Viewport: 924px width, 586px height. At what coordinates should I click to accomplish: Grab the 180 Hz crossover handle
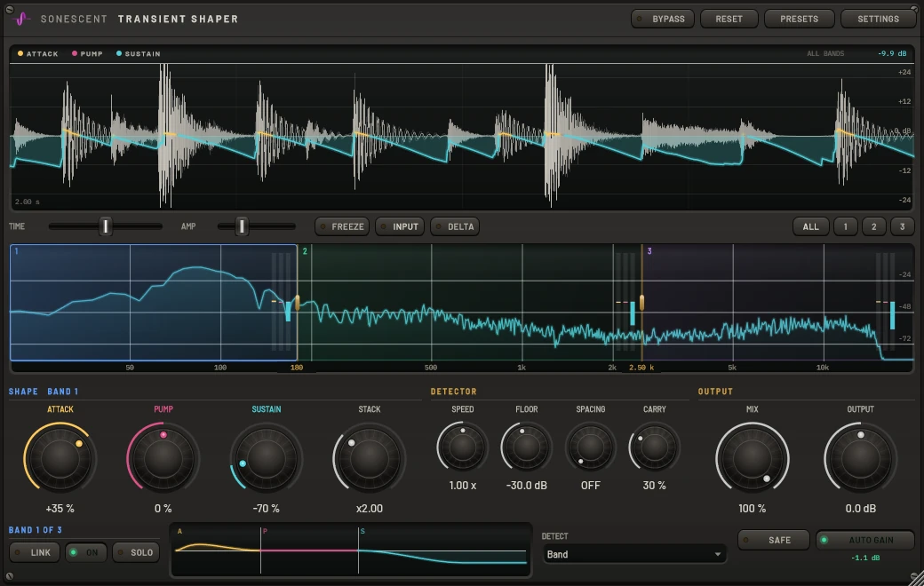(x=298, y=303)
